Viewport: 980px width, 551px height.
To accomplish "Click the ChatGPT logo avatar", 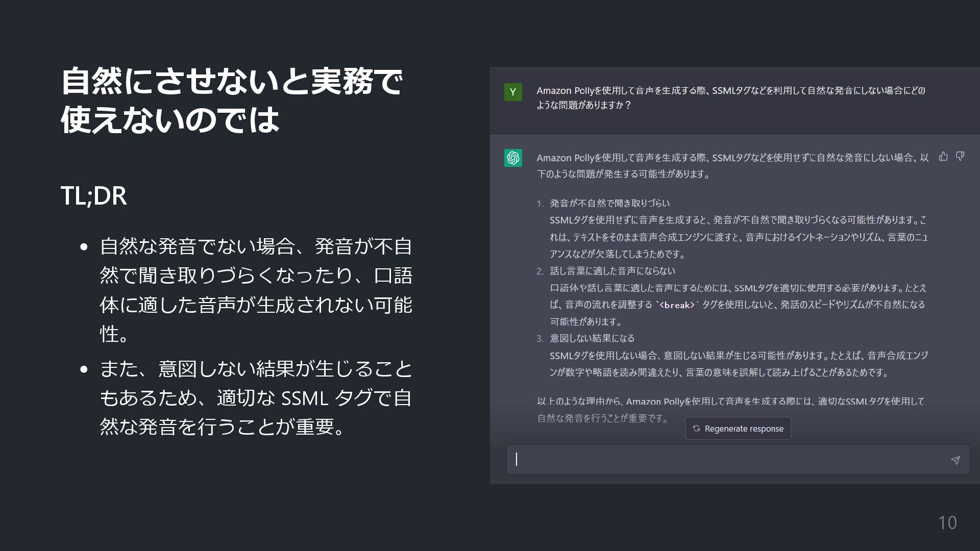I will pyautogui.click(x=513, y=158).
